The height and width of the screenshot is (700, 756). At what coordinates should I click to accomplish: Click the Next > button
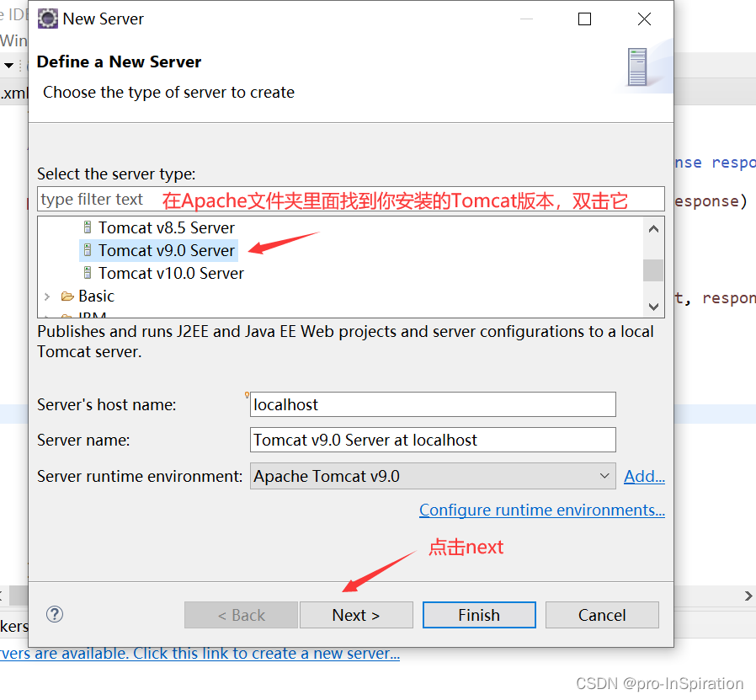pos(356,615)
